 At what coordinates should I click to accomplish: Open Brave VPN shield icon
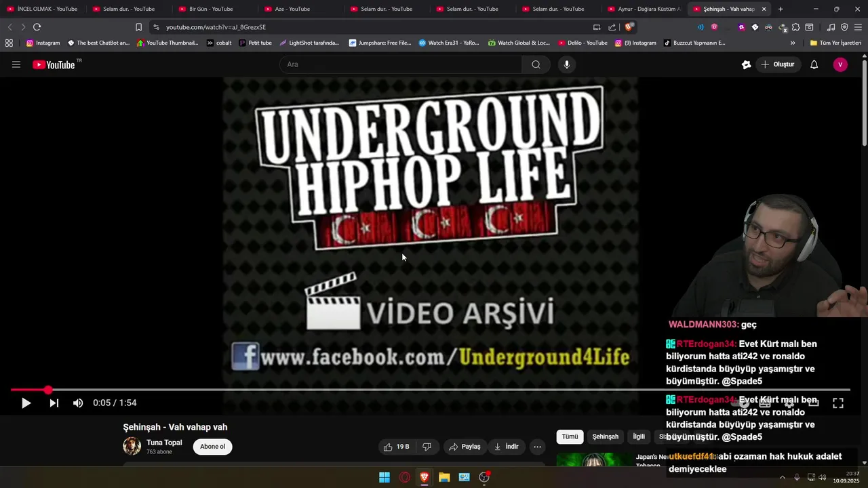point(844,27)
